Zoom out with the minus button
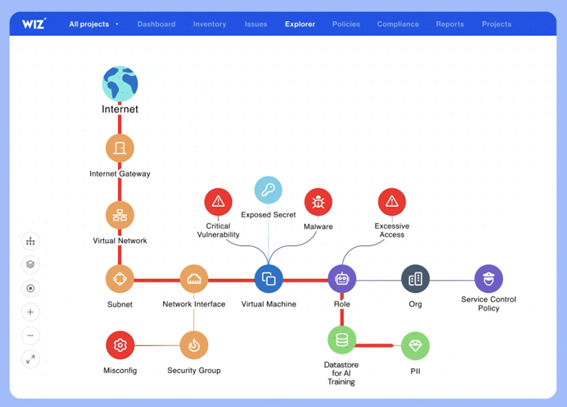The image size is (567, 407). tap(30, 336)
